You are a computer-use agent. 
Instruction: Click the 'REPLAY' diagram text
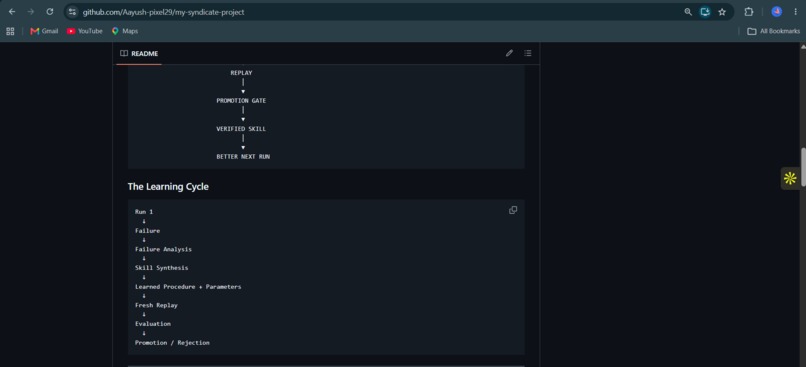(x=241, y=73)
